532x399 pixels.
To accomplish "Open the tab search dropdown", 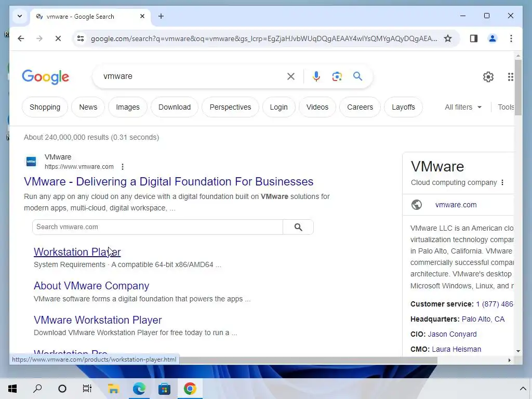I will point(20,16).
